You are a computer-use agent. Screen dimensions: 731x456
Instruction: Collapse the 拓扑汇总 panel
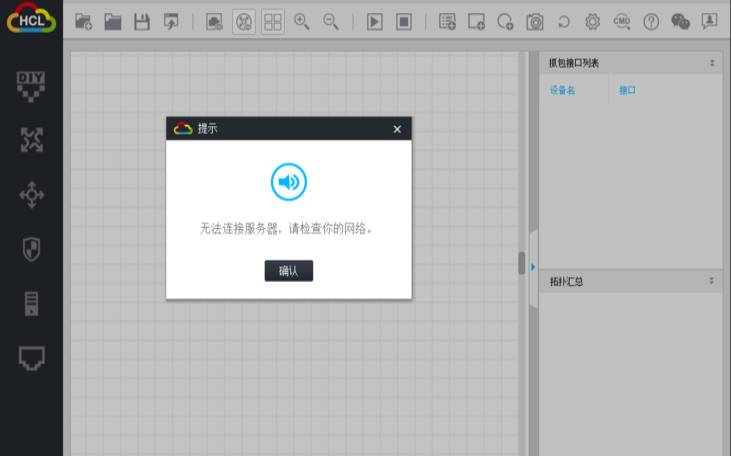[x=711, y=281]
